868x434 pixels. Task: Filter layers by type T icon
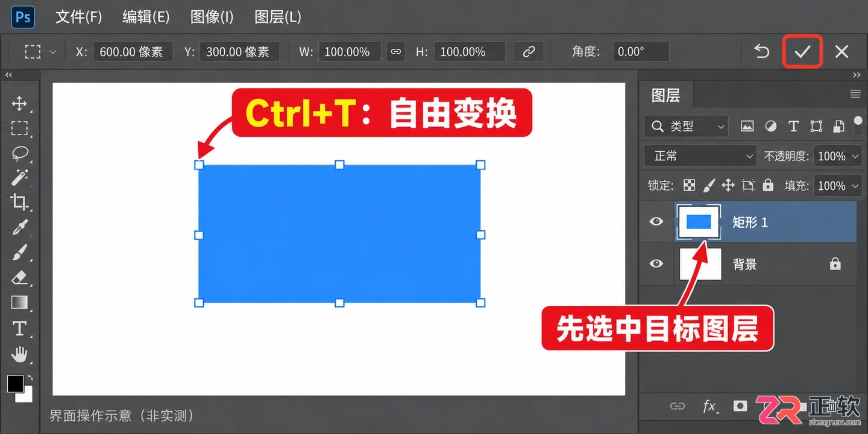(793, 127)
